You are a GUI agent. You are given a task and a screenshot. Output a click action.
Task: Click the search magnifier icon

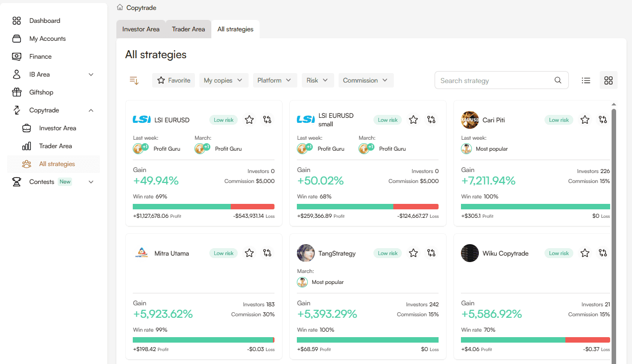coord(558,81)
